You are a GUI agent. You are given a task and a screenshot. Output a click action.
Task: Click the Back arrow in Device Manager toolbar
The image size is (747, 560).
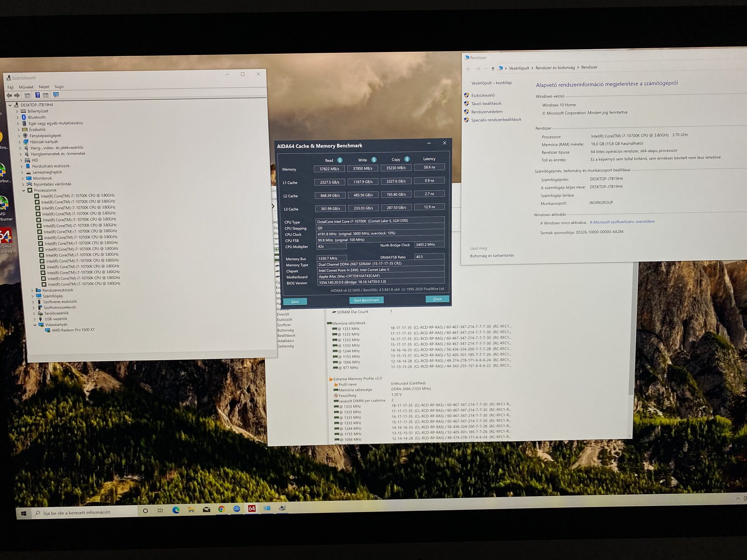point(9,95)
